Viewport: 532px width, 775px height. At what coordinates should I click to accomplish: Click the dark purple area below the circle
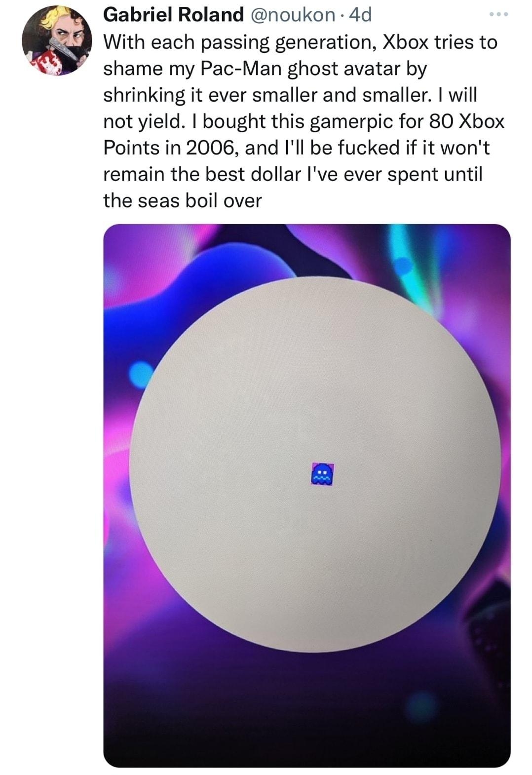[x=306, y=706]
